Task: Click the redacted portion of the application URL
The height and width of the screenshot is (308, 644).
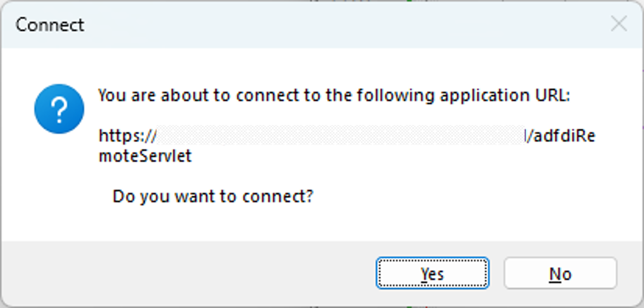Action: (x=340, y=135)
